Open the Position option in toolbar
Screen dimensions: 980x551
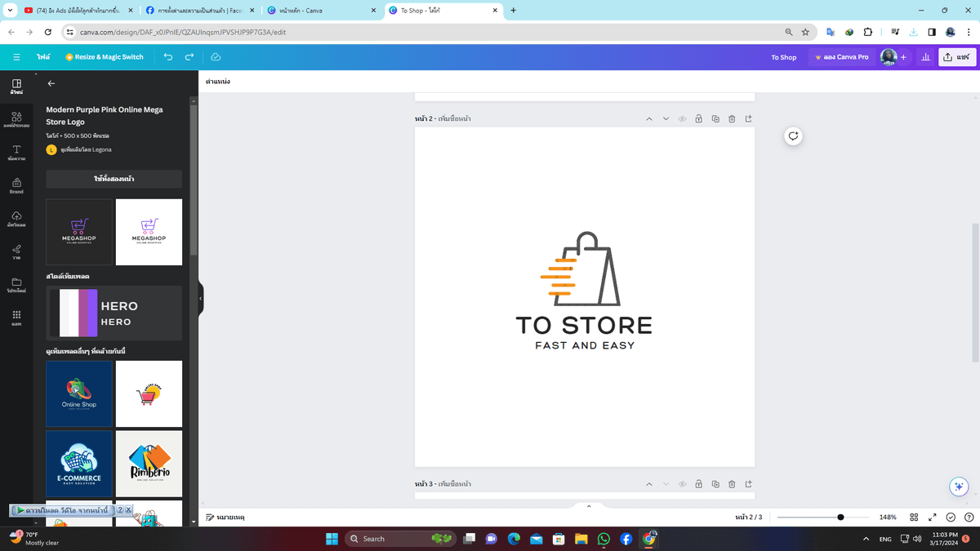pyautogui.click(x=217, y=82)
